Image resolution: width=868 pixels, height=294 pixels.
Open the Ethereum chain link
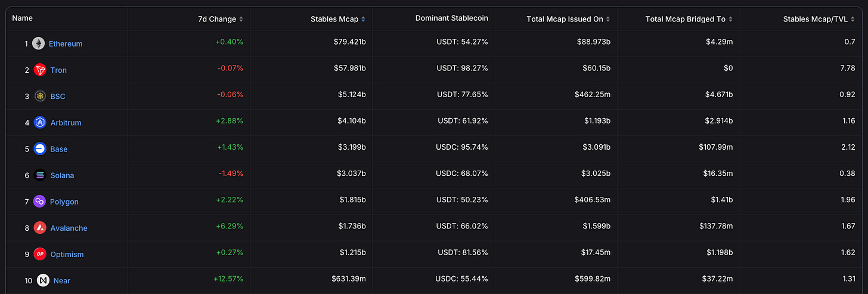tap(66, 44)
